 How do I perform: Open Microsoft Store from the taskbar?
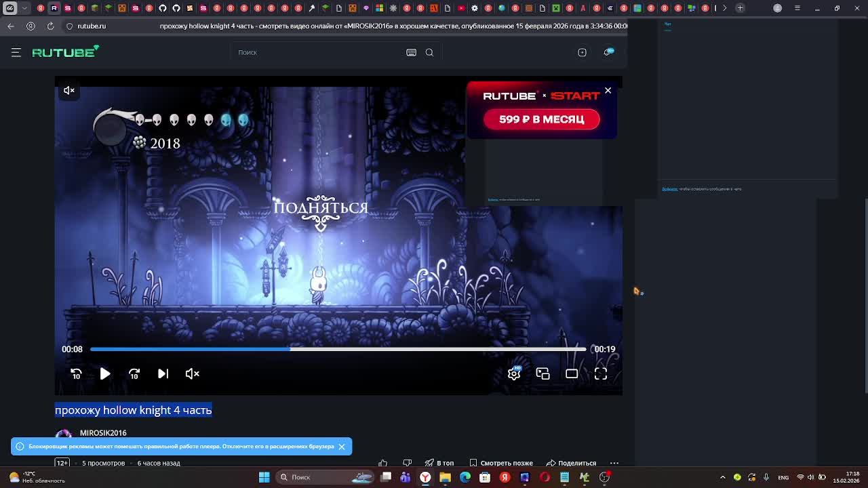pyautogui.click(x=485, y=477)
